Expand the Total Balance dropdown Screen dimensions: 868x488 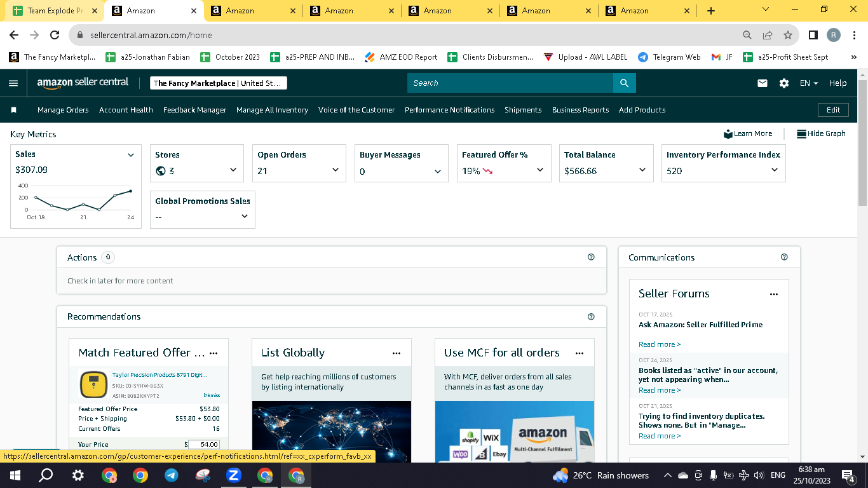[x=642, y=170]
